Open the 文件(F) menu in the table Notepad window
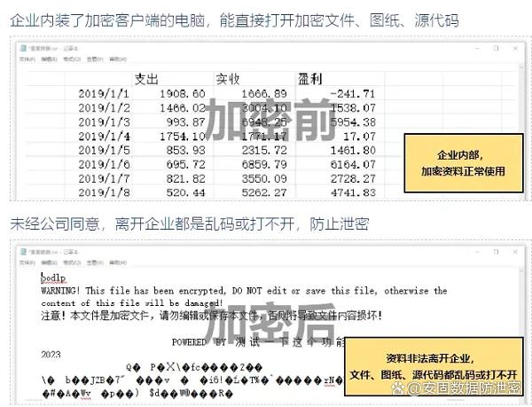The image size is (532, 407). pos(27,59)
